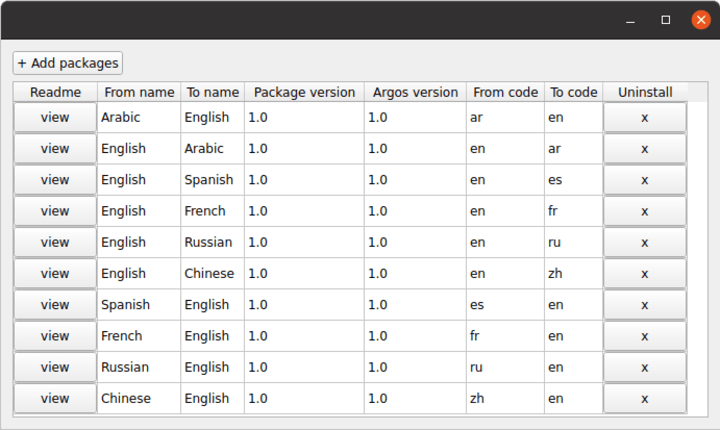Uninstall the Spanish to English package
Viewport: 720px width, 430px height.
(645, 305)
